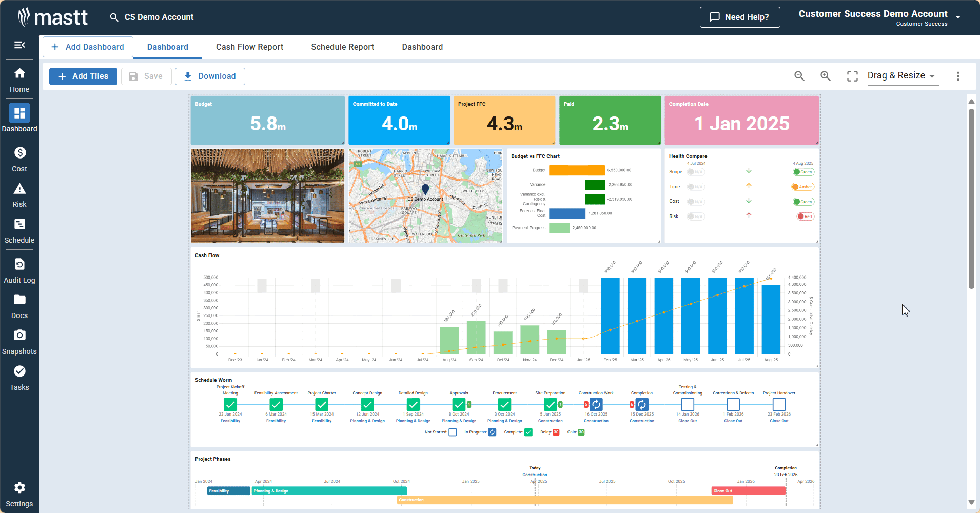Zoom in using the magnifier icon
The image size is (980, 513).
pos(825,76)
